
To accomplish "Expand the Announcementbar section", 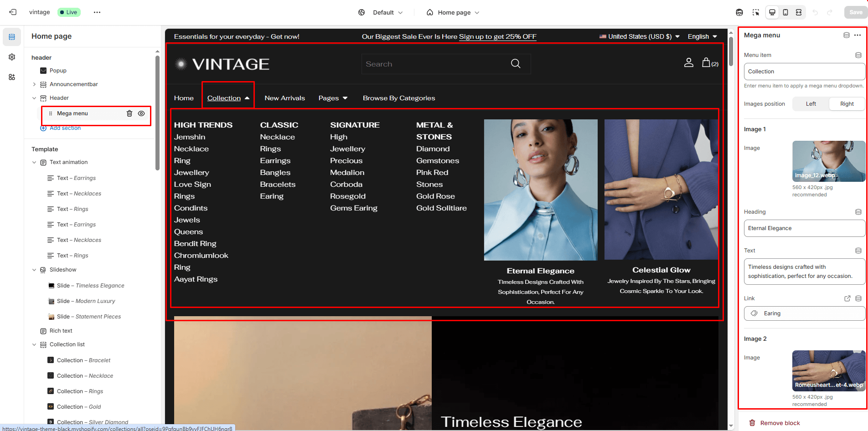I will coord(34,84).
